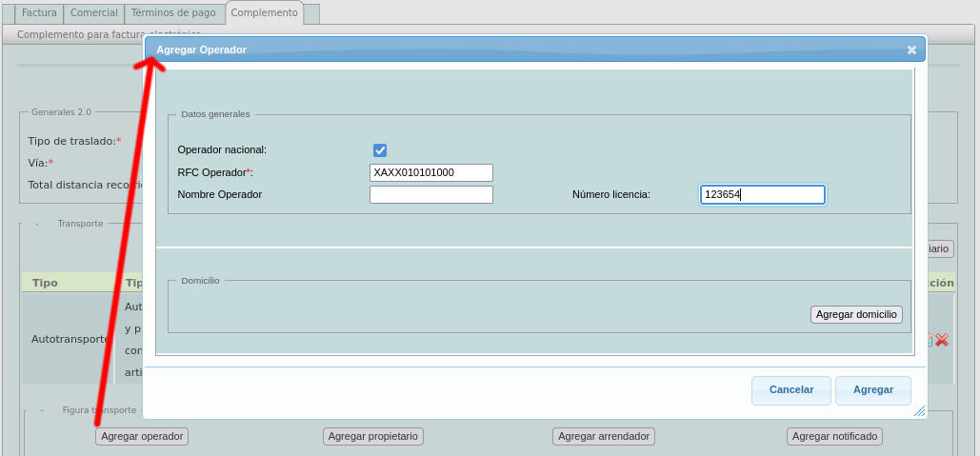This screenshot has width=980, height=456.
Task: Delete the Autotransporte row with red X
Action: tap(942, 340)
